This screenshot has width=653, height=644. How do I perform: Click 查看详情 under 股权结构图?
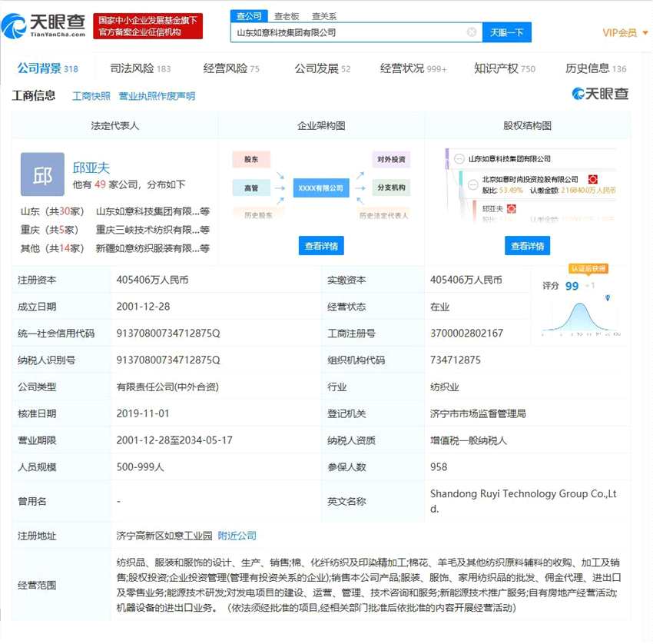[527, 246]
